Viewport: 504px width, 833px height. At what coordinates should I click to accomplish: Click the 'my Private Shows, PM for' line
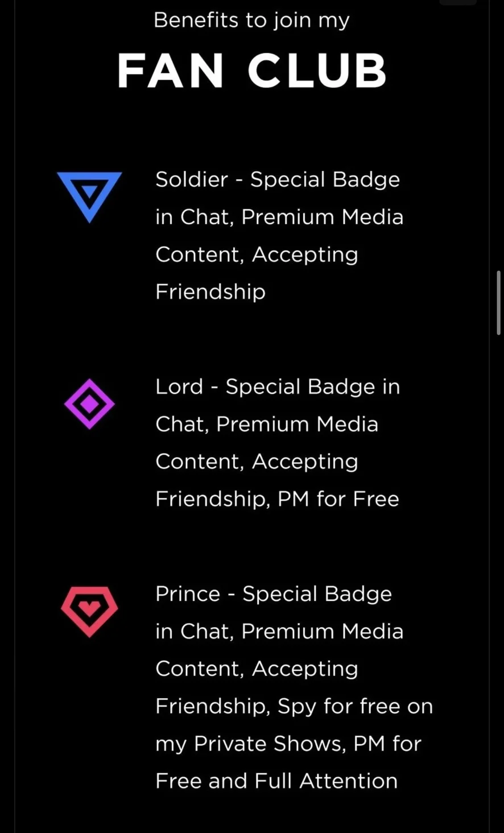(288, 744)
